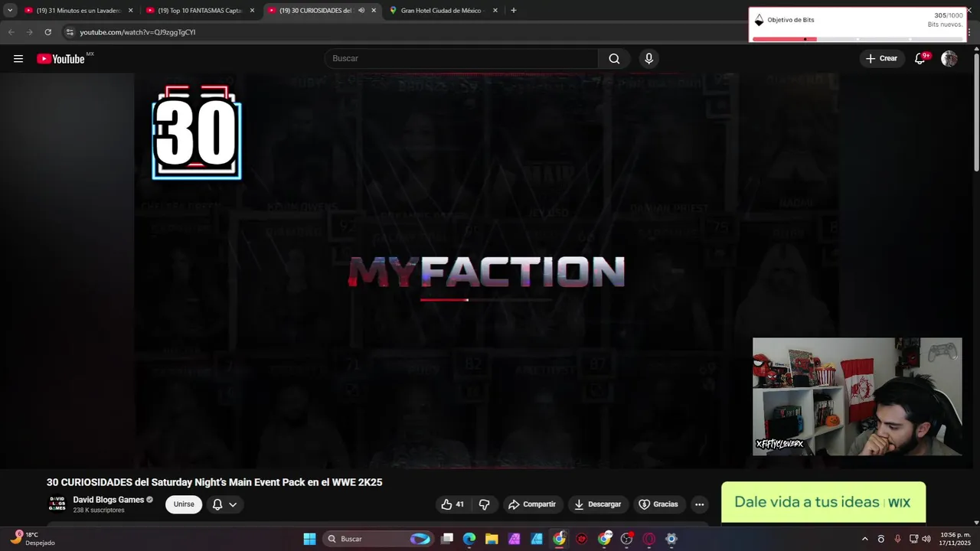
Task: Close the Gran Hotel Ciudad de México tab
Action: [495, 11]
